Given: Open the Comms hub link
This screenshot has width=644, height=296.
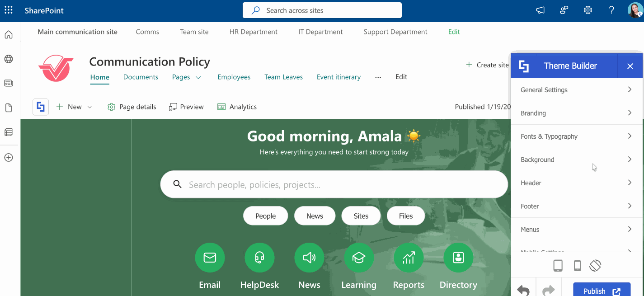Looking at the screenshot, I should tap(147, 32).
